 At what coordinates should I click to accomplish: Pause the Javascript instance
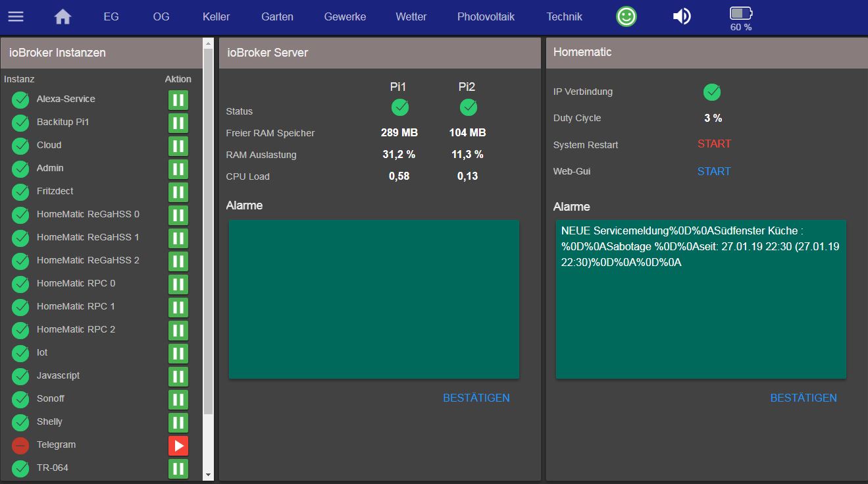pyautogui.click(x=178, y=377)
